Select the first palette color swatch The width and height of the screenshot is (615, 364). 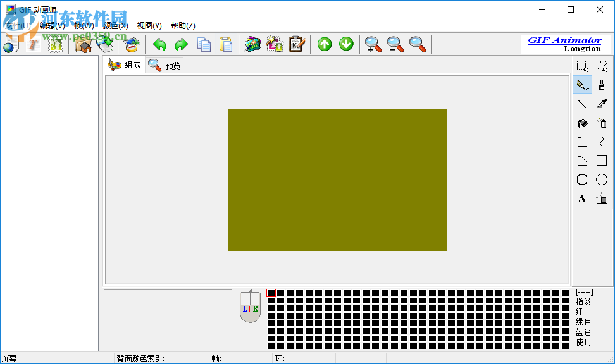click(x=271, y=293)
